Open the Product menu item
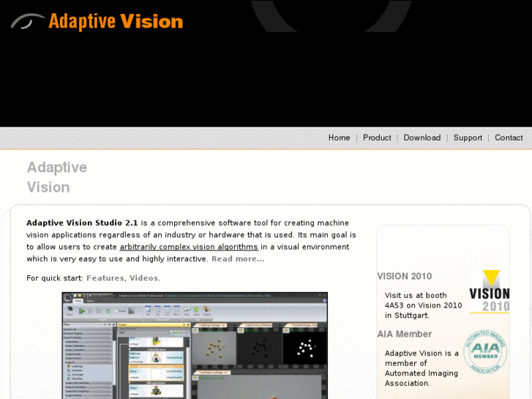The image size is (532, 399). tap(377, 138)
